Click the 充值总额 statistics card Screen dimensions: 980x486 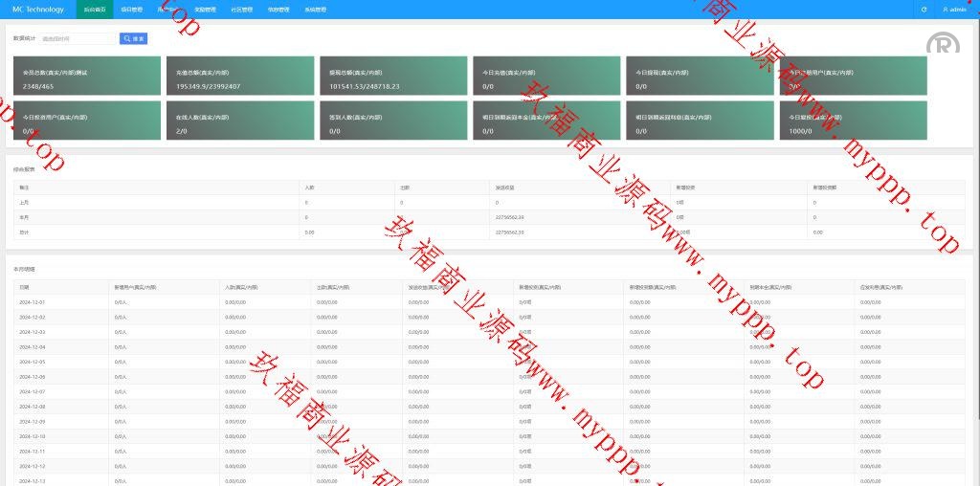click(x=239, y=77)
